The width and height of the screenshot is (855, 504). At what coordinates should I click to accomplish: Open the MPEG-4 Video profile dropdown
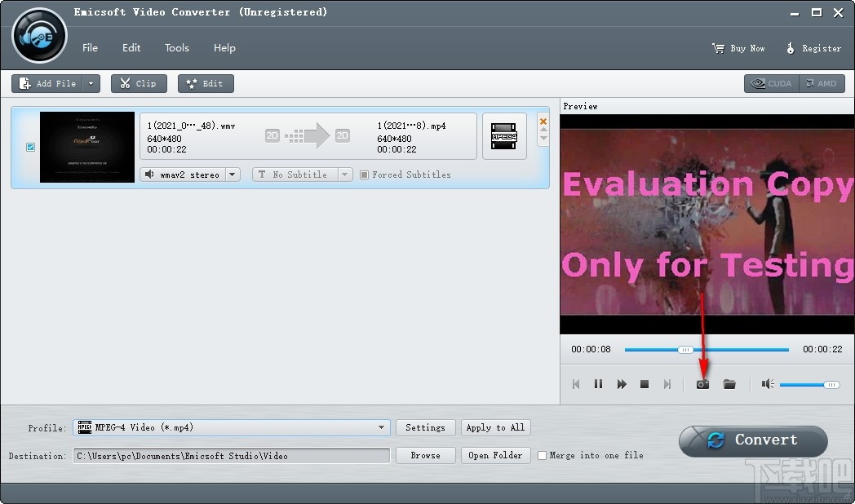point(381,427)
